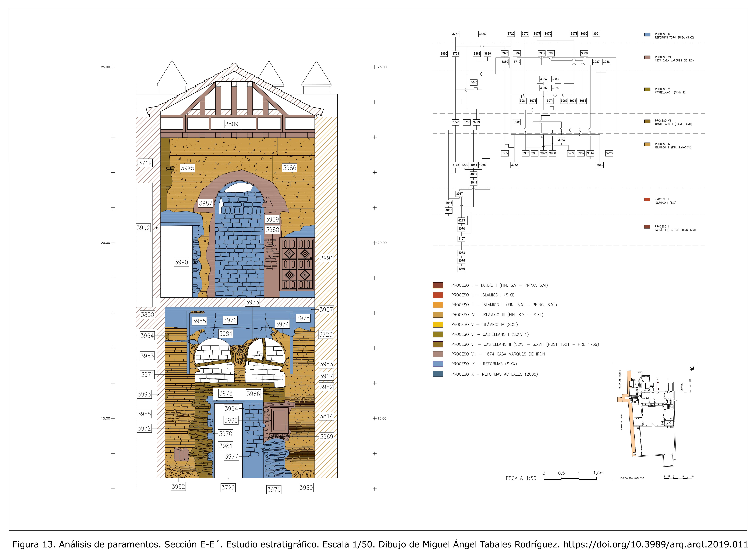Click node '4136' in the stratigraphic matrix
Screen dimensions: 756x560
(482, 34)
